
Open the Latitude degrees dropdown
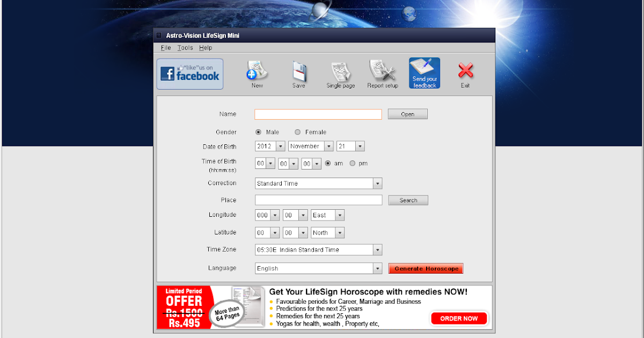coord(267,233)
